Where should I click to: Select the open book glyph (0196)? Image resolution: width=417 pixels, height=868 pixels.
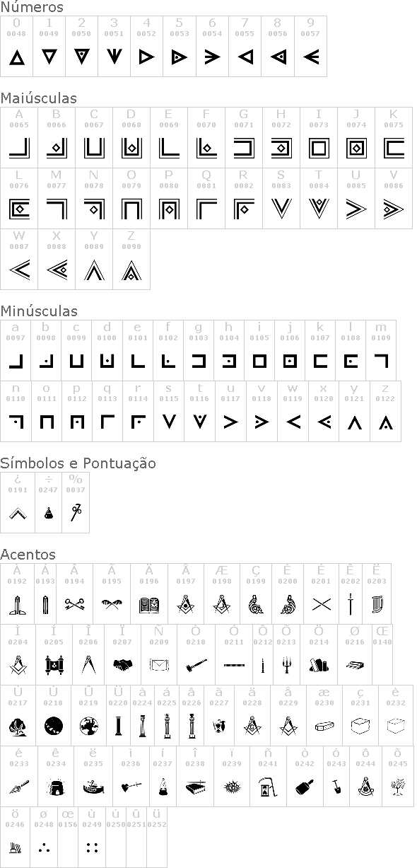149,605
